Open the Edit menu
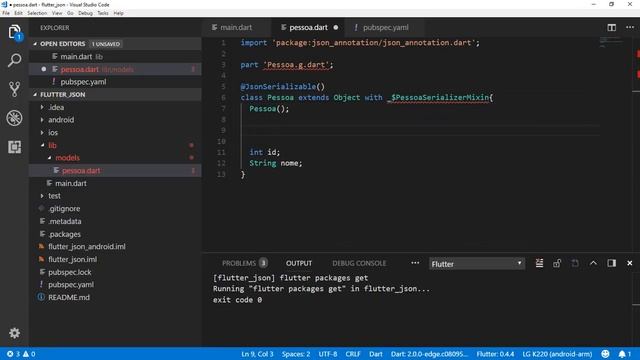 18,13
